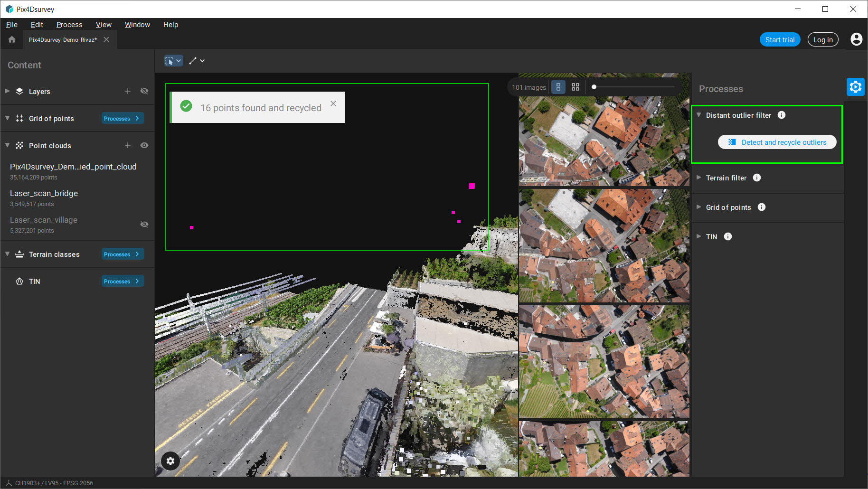This screenshot has width=868, height=489.
Task: Click the CH1903+ / LV95 coordinate system status
Action: pos(54,483)
